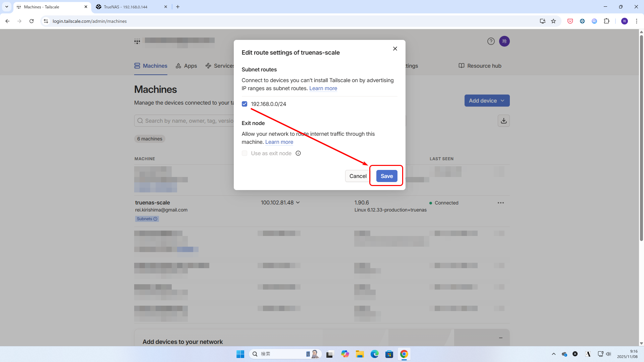Bookmark this page with star icon

click(553, 21)
